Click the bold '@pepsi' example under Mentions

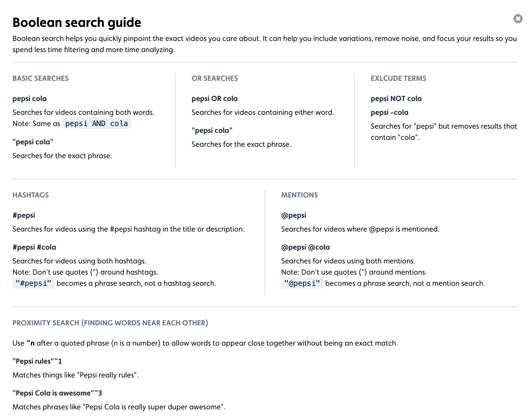coord(294,215)
